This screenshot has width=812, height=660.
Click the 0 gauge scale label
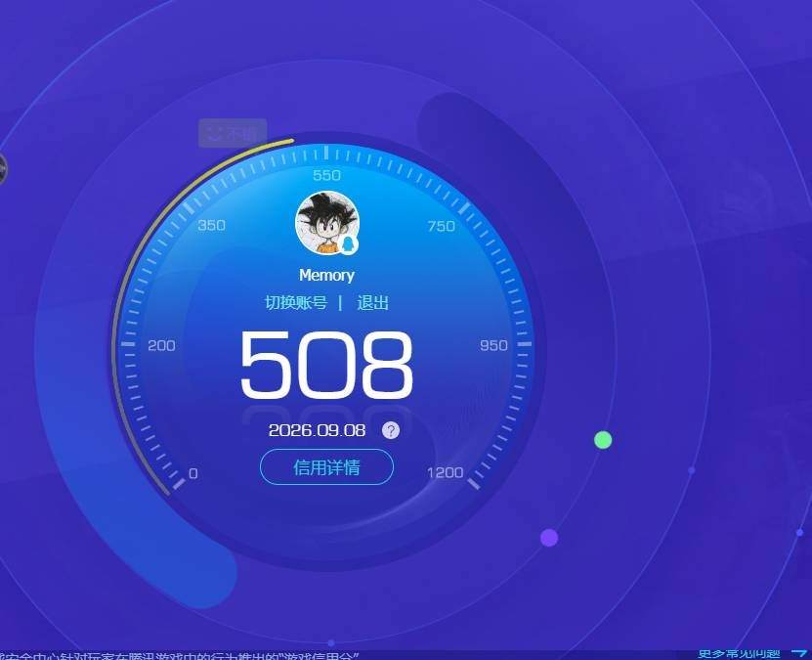point(193,473)
